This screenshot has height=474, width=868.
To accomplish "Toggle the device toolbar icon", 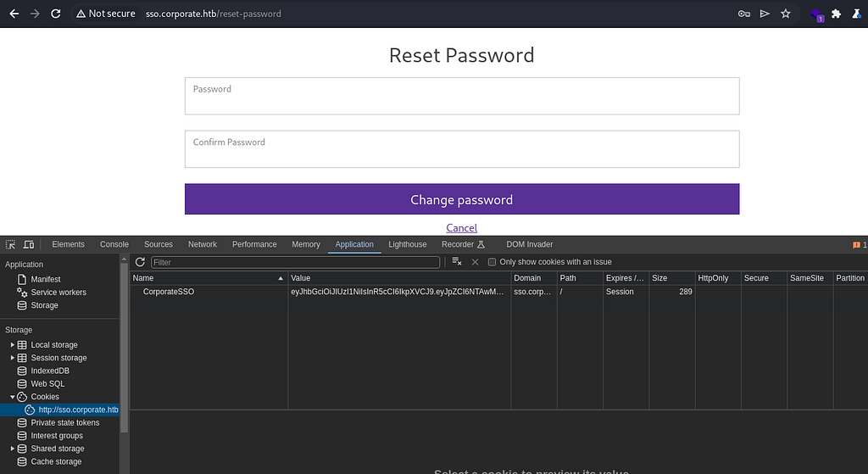I will [28, 244].
